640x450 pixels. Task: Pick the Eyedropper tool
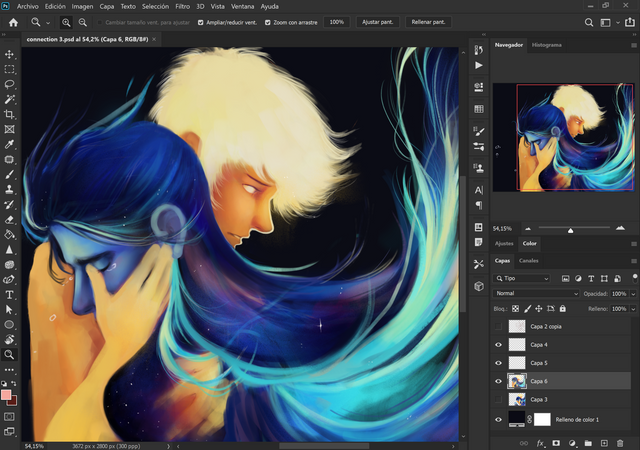pos(9,144)
